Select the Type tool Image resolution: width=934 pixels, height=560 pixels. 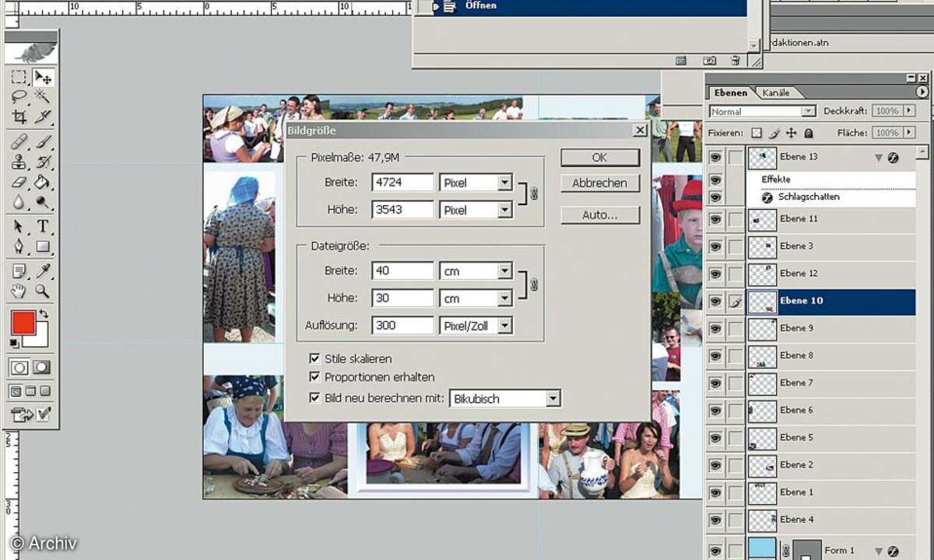43,227
